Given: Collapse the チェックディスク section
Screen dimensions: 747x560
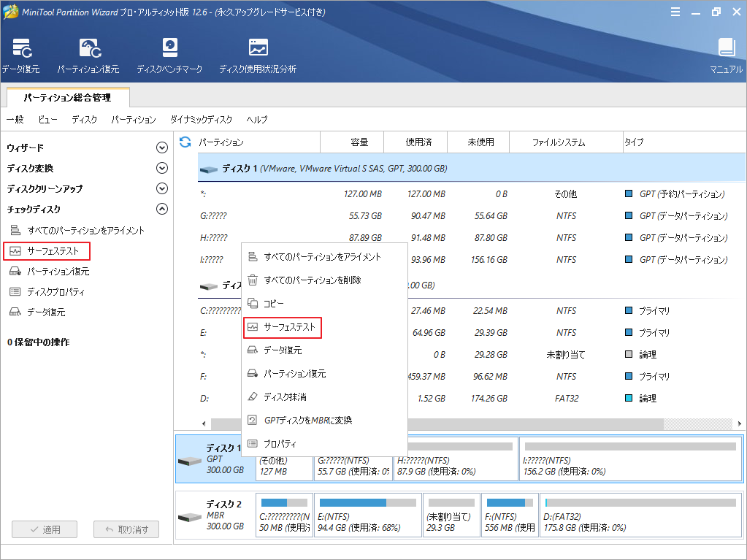Looking at the screenshot, I should coord(161,209).
